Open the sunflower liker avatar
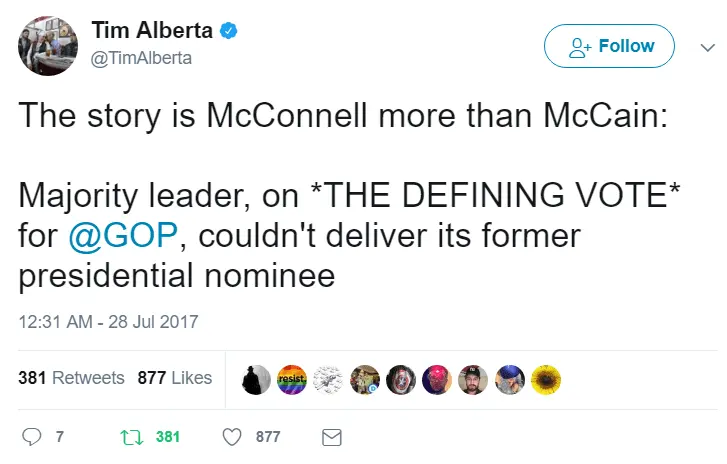727x464 pixels. (x=546, y=378)
